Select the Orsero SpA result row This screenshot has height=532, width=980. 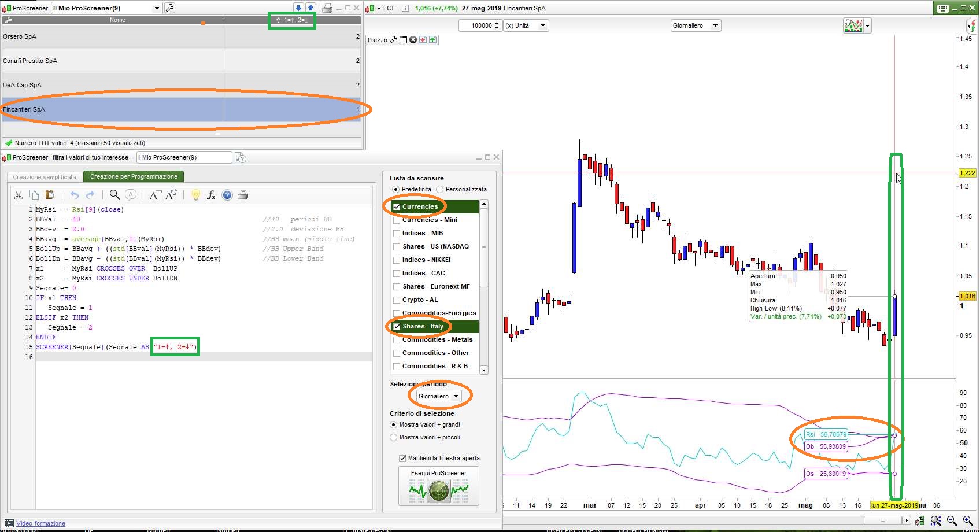181,36
